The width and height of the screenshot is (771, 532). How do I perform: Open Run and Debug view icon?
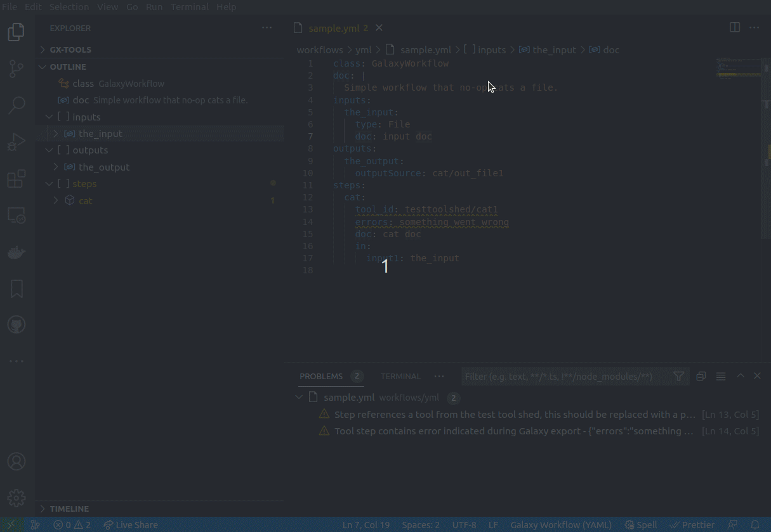pyautogui.click(x=16, y=142)
